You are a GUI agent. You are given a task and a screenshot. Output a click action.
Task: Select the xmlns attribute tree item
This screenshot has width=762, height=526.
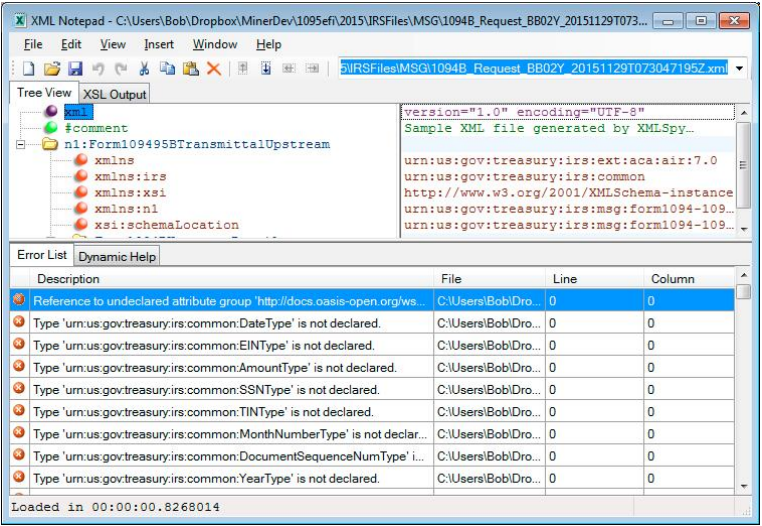(114, 160)
